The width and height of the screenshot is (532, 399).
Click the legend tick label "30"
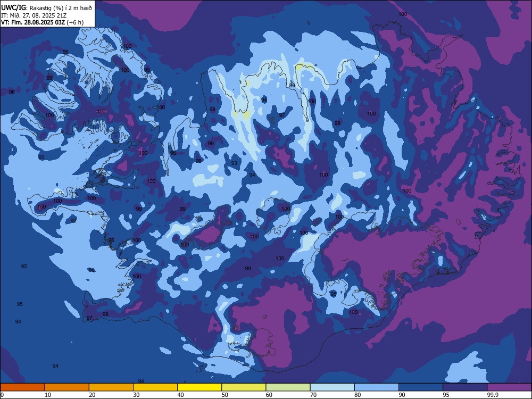(x=136, y=395)
